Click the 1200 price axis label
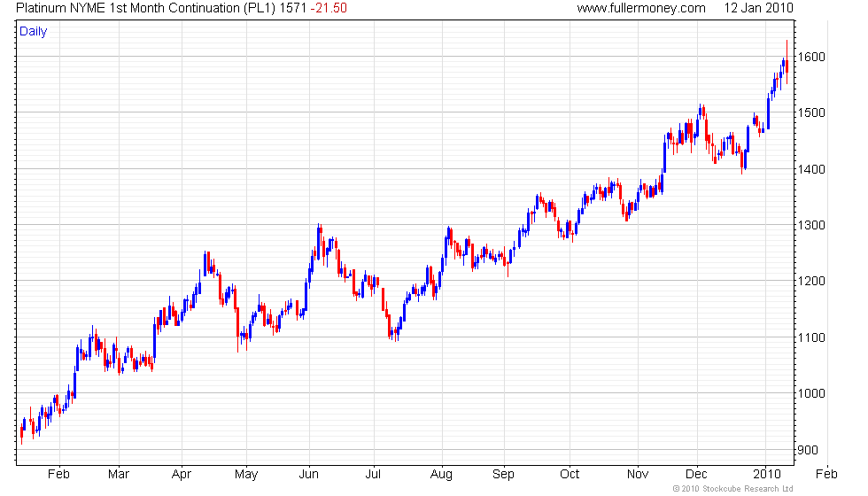This screenshot has width=868, height=496. (x=811, y=282)
